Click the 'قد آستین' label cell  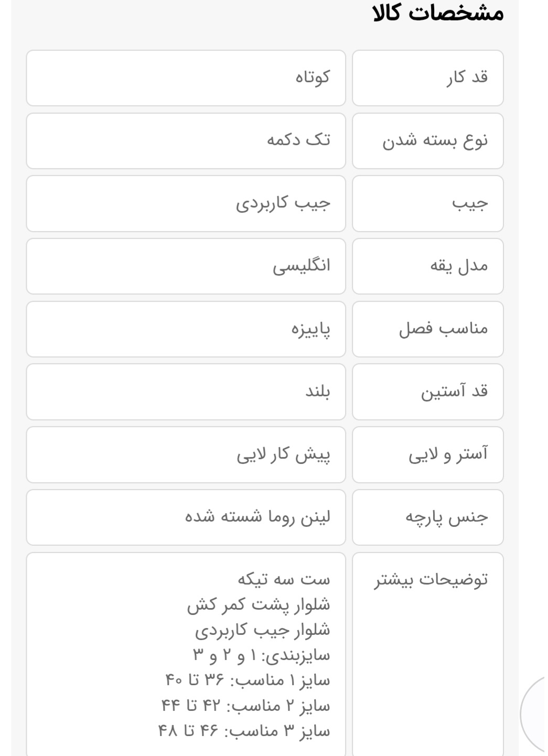pos(428,392)
